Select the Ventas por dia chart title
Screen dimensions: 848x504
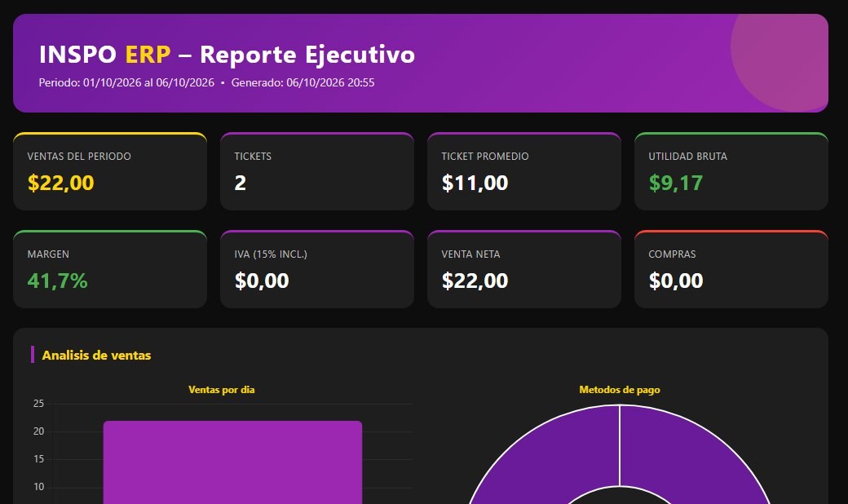[x=221, y=389]
